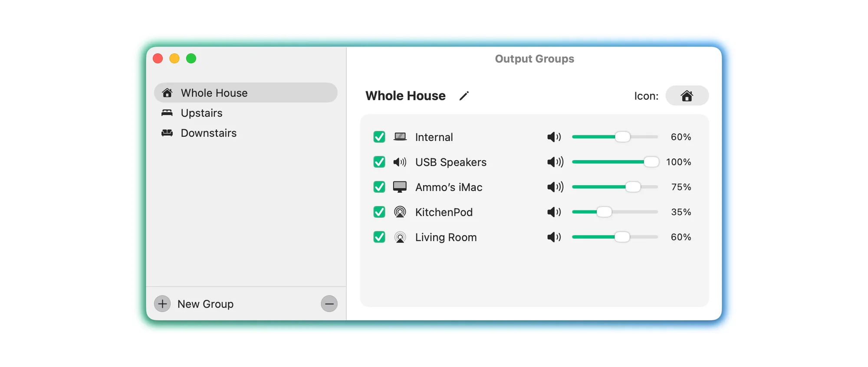Click the Output Groups window title
The width and height of the screenshot is (868, 367).
pos(535,59)
